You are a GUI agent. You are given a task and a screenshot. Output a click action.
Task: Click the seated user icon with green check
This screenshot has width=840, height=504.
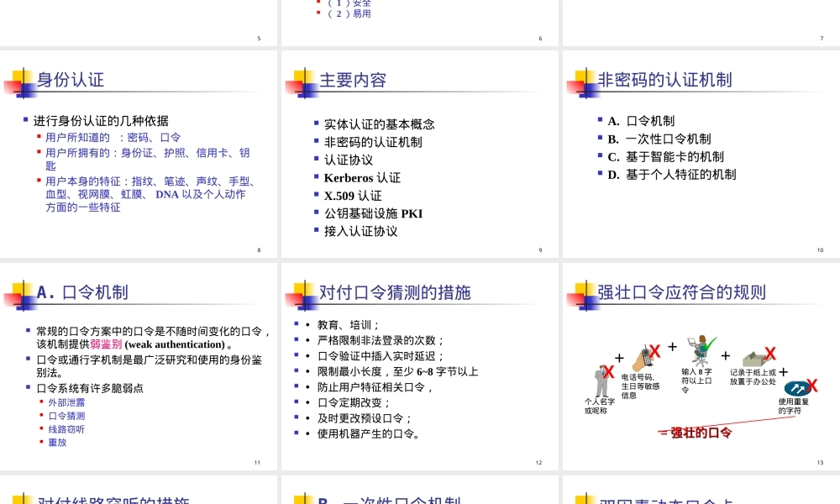click(700, 351)
